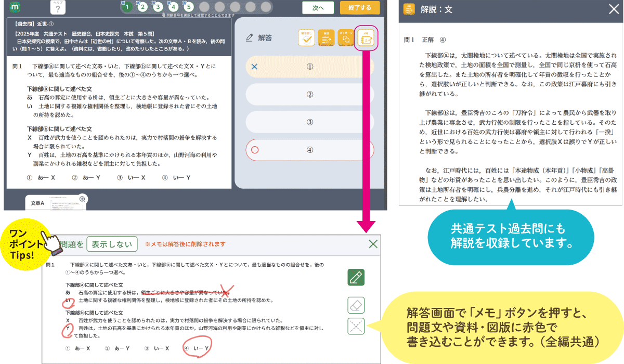Click the memo notice メモは解答後に削除されます
Viewport: 624px width, 364px height.
point(185,244)
